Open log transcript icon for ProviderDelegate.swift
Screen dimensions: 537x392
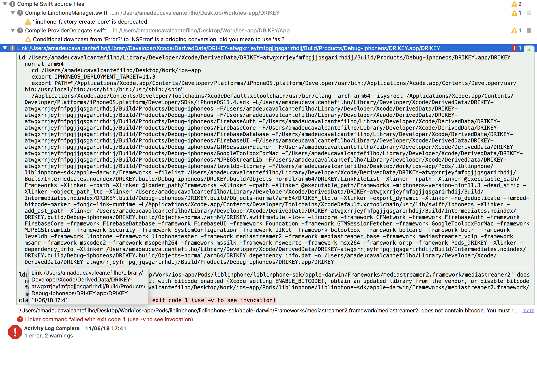tap(529, 30)
